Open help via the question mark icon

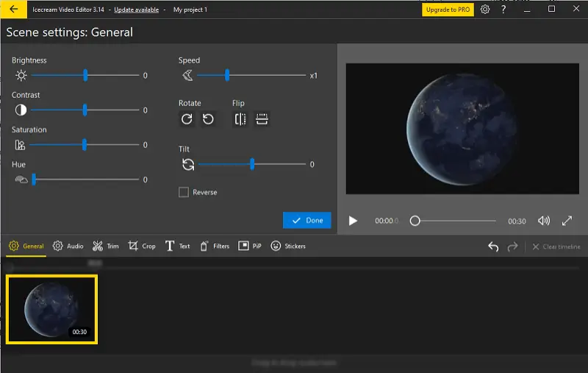point(503,10)
